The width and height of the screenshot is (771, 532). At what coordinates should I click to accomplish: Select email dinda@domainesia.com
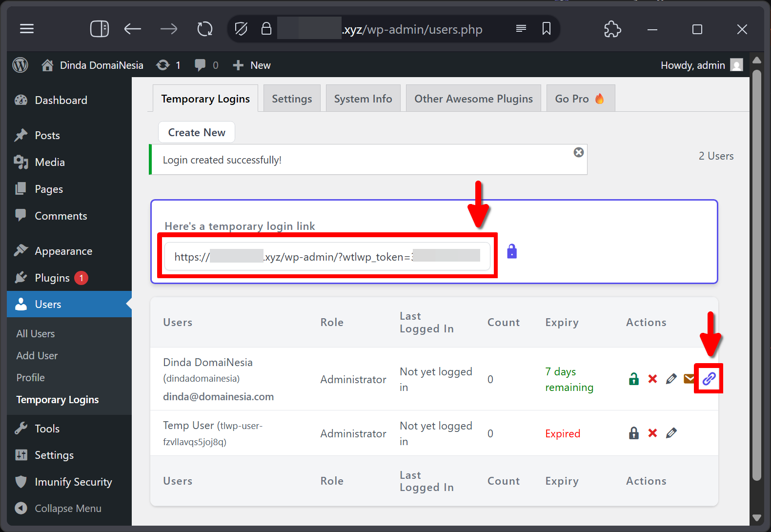point(218,397)
